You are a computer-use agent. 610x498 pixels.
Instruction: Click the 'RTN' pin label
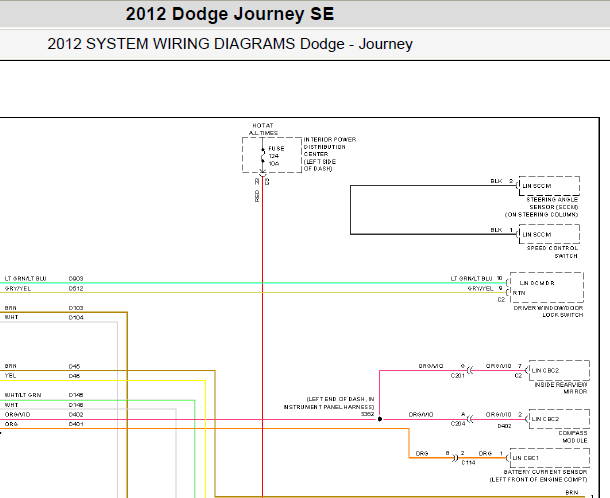pos(519,293)
